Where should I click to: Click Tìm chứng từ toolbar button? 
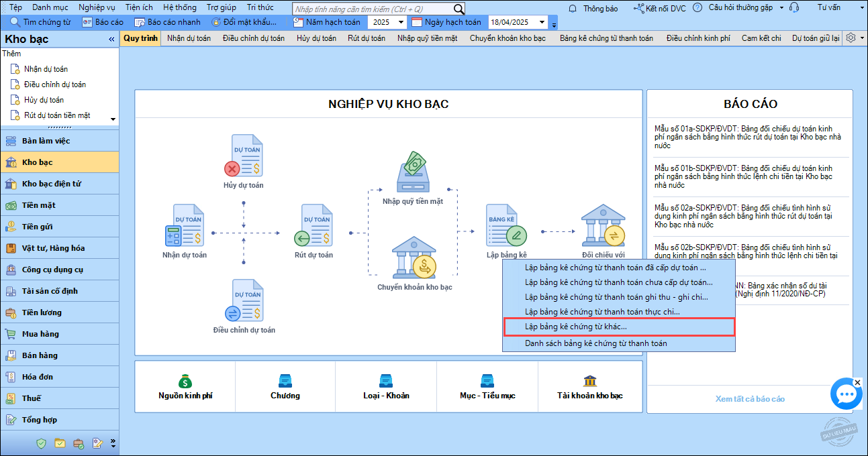tap(40, 22)
